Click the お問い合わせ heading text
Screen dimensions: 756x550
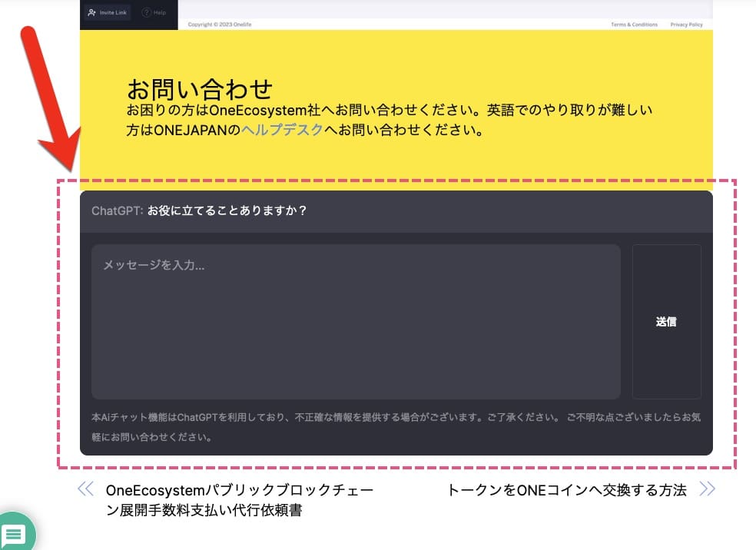[200, 89]
